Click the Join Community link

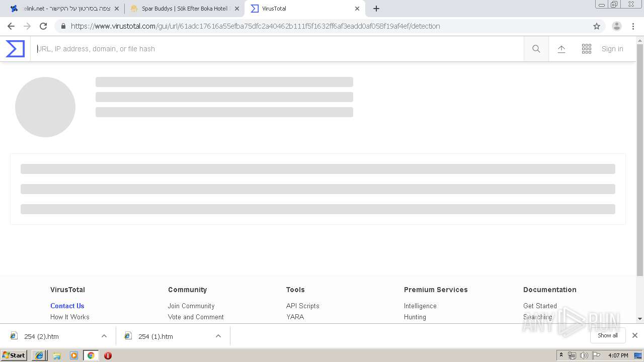191,306
